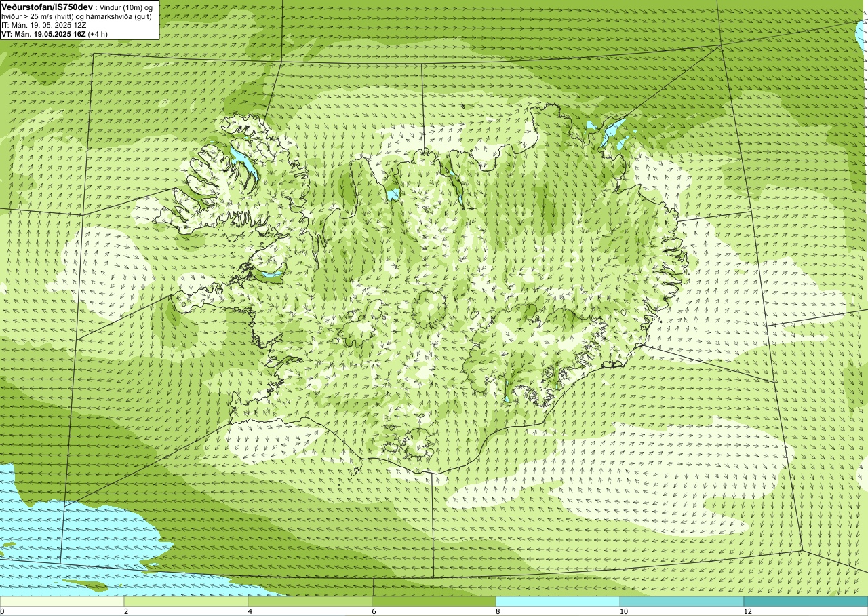
Task: Click the '0' scale label
Action: click(2, 611)
